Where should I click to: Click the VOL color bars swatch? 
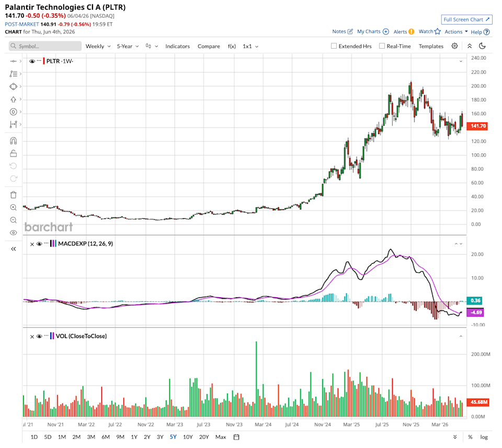coord(52,336)
